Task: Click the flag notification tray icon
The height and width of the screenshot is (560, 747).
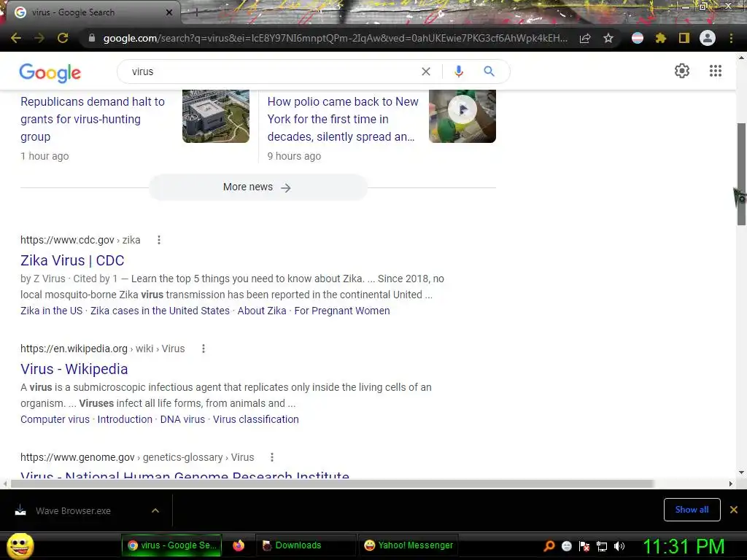Action: [x=584, y=545]
